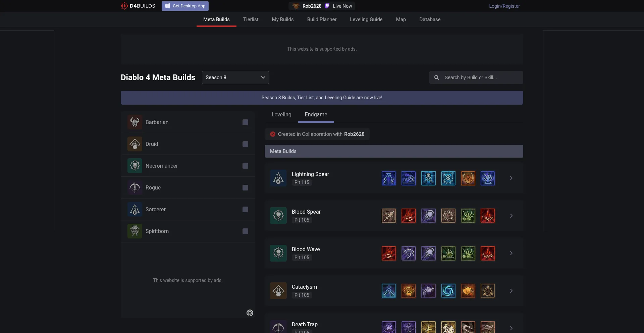644x333 pixels.
Task: Click the Sorcerer icon on Lightning Spear build
Action: (278, 178)
